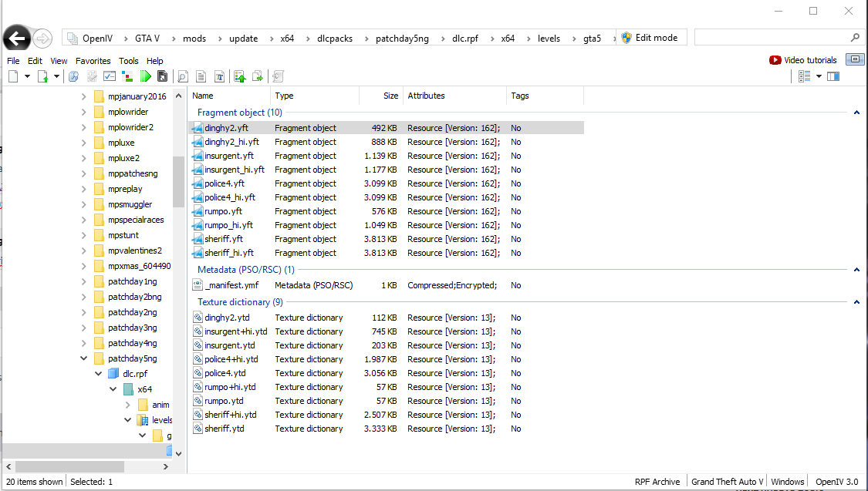
Task: Click the compact window button beside Video tutorials
Action: pos(855,59)
